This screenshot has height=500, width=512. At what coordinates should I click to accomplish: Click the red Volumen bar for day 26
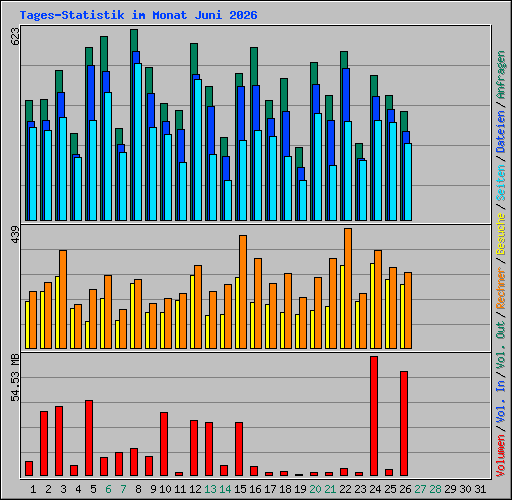(404, 423)
